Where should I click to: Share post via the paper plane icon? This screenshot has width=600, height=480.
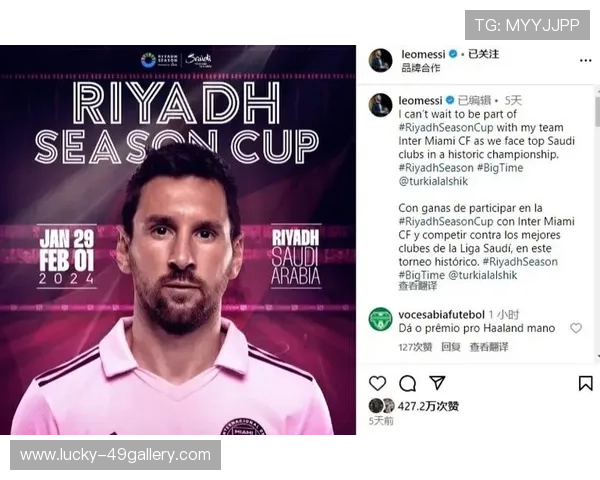[437, 383]
